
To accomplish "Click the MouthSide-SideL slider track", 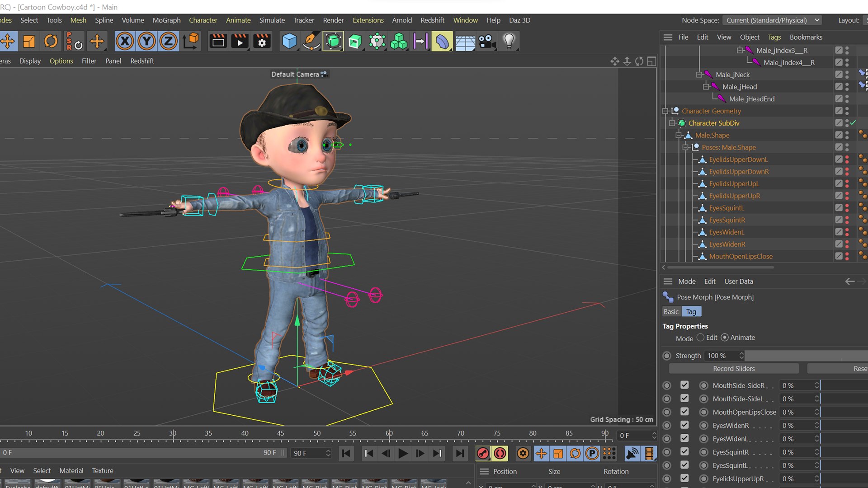I will pos(844,399).
